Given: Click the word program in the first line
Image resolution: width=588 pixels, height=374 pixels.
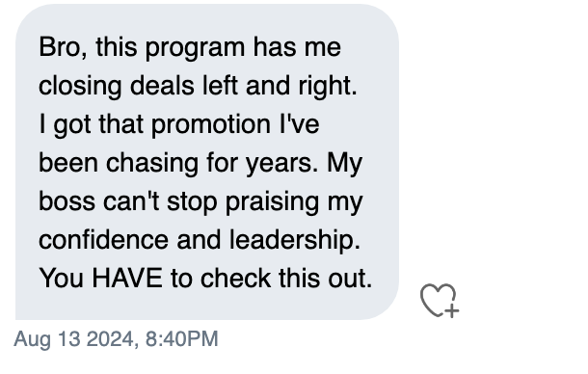Looking at the screenshot, I should [x=195, y=49].
